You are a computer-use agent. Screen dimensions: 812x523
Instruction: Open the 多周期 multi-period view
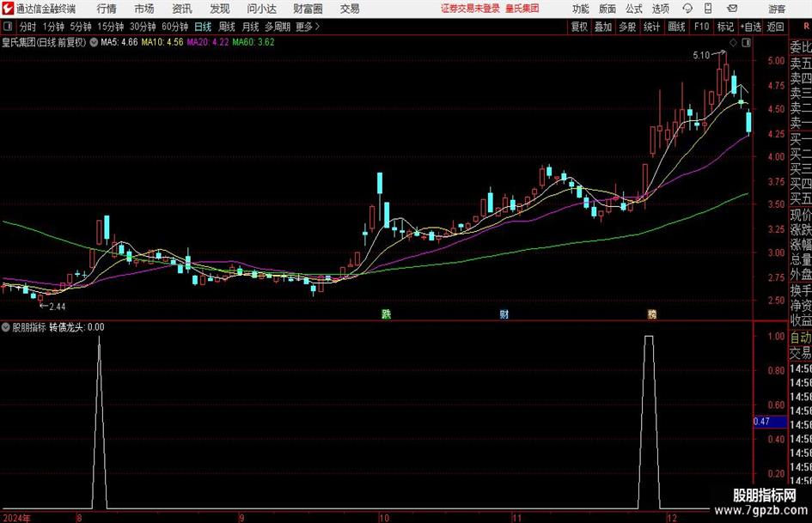[278, 27]
